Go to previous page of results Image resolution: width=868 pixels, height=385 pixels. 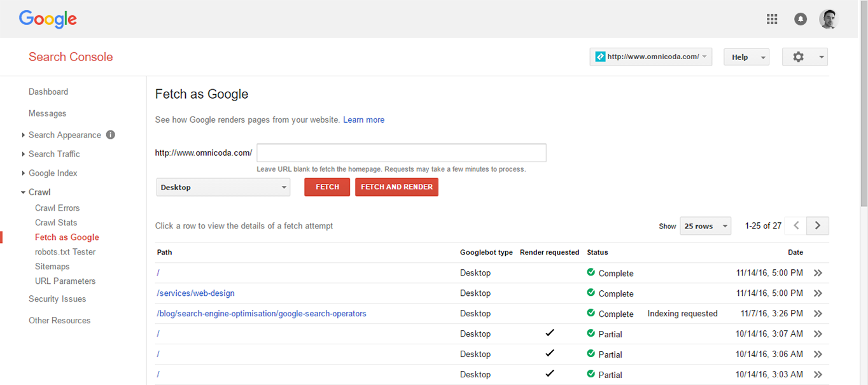795,226
